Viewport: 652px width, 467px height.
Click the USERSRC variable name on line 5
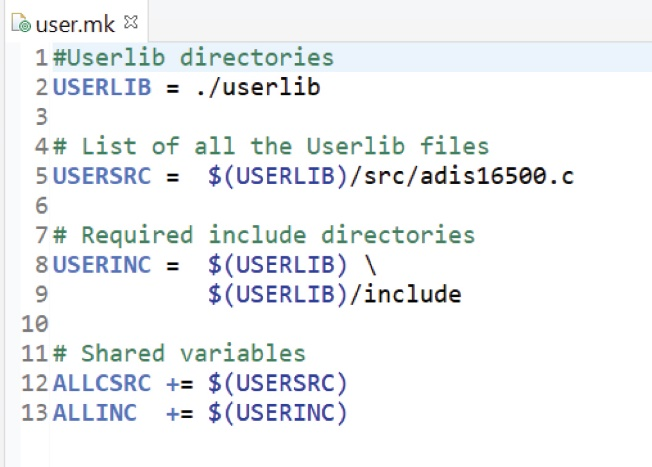tap(102, 176)
